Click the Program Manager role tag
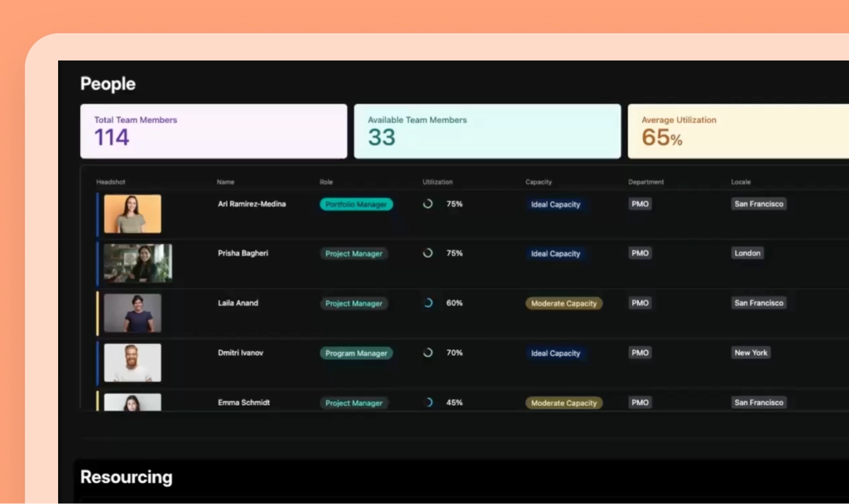849x504 pixels. coord(356,353)
